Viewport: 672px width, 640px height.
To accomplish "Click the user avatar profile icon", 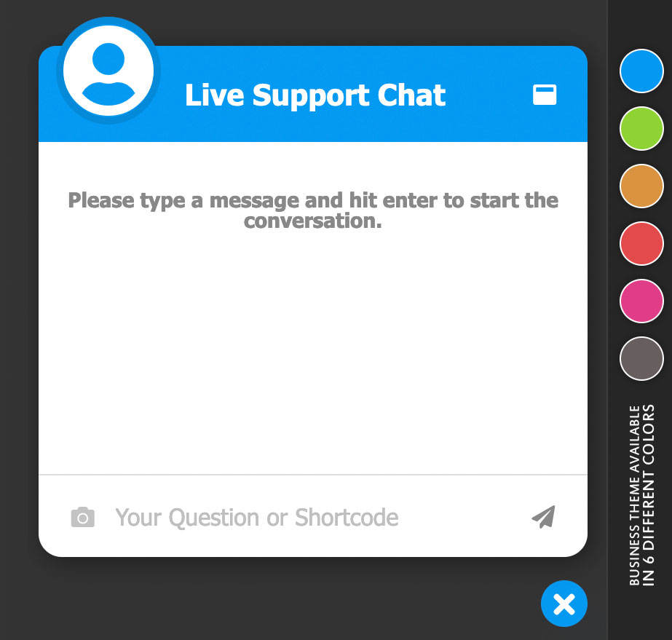I will (x=108, y=71).
